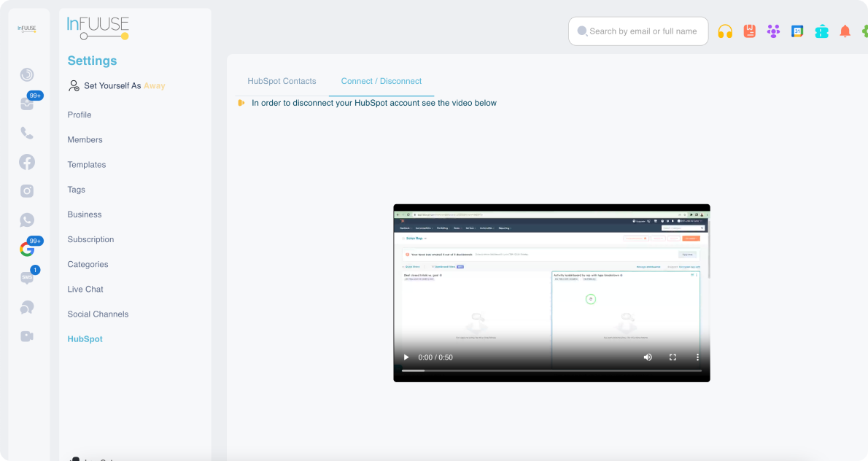Open Subscription settings
The height and width of the screenshot is (461, 868).
(x=90, y=239)
